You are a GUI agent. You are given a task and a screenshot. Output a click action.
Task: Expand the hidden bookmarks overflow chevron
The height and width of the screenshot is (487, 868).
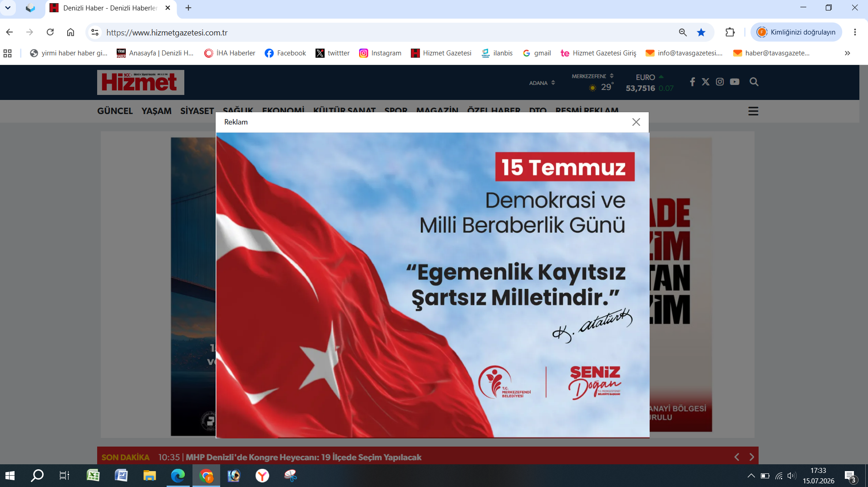pos(847,53)
